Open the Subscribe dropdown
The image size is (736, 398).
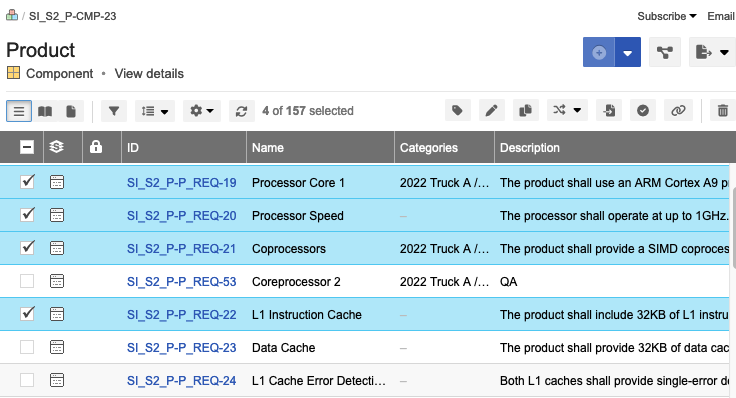(667, 16)
